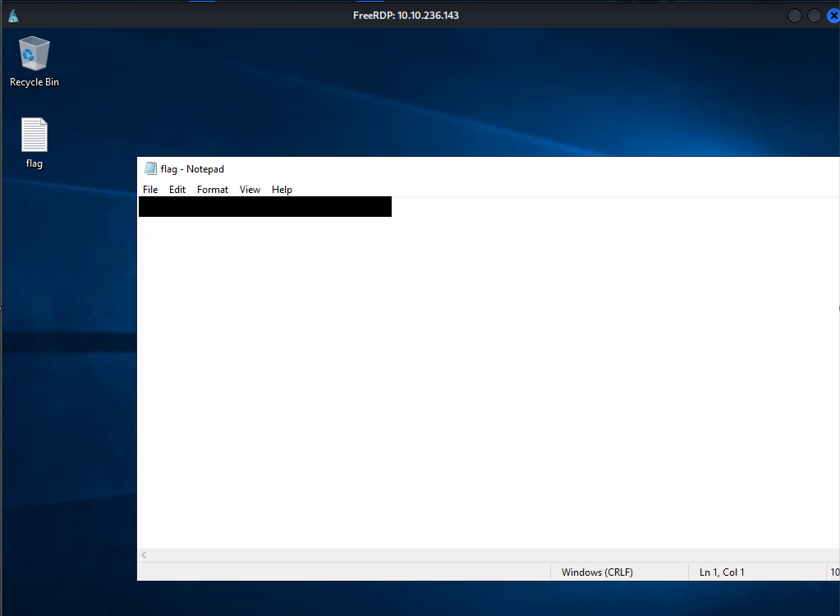Screen dimensions: 840x616
Task: Open the Edit menu in Notepad
Action: pyautogui.click(x=177, y=190)
